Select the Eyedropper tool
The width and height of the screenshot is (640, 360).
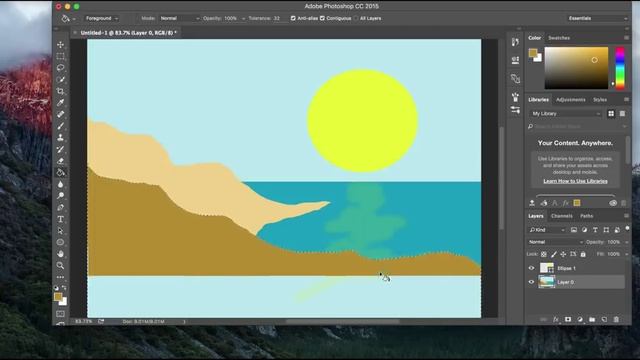(60, 102)
